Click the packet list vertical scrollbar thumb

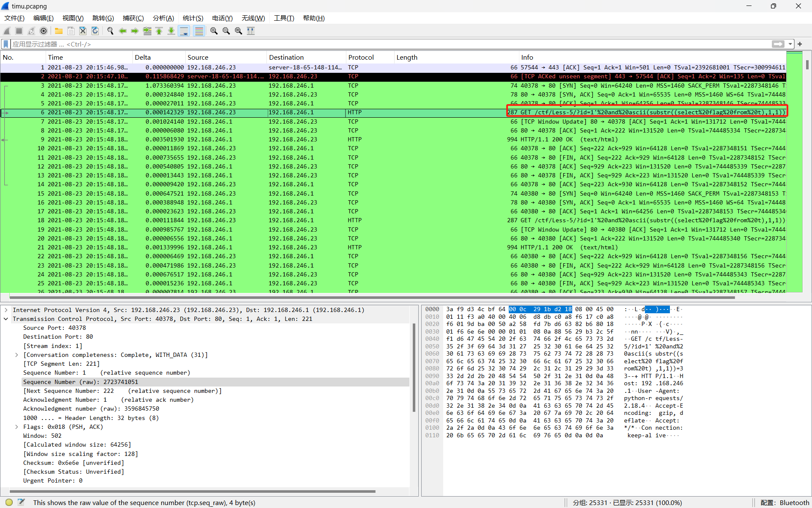[807, 64]
